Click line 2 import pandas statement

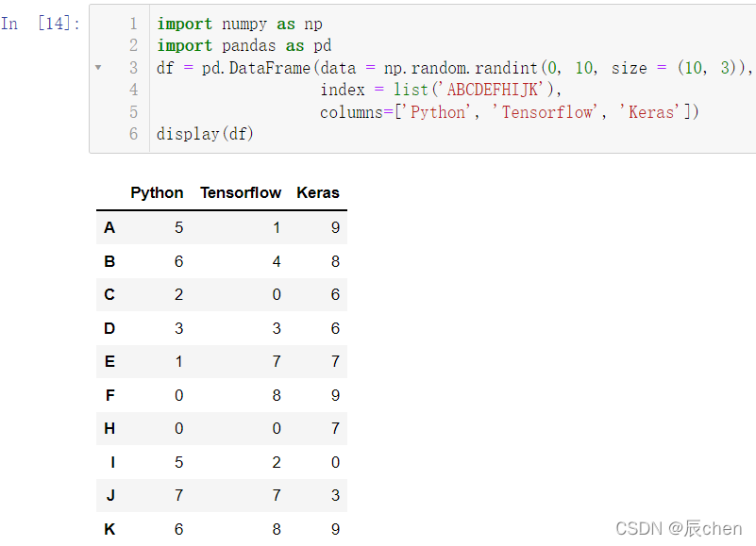[x=244, y=46]
